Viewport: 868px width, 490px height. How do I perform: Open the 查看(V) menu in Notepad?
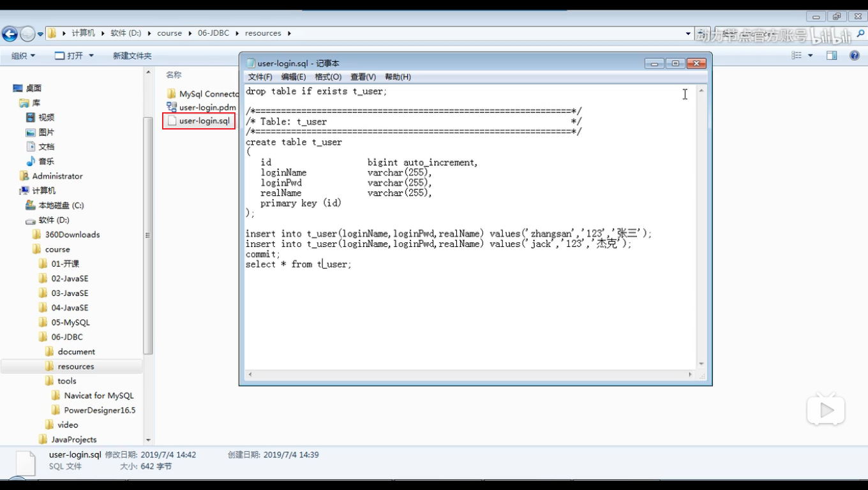tap(363, 77)
